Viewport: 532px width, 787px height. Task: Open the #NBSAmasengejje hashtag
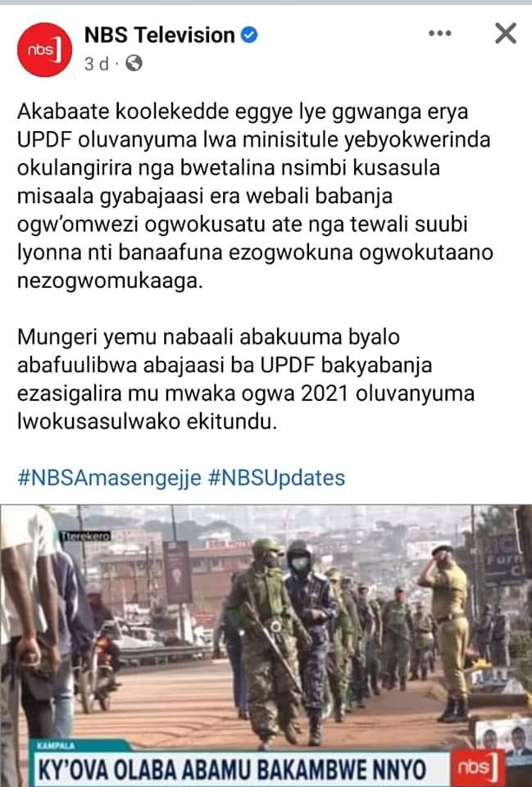[109, 478]
